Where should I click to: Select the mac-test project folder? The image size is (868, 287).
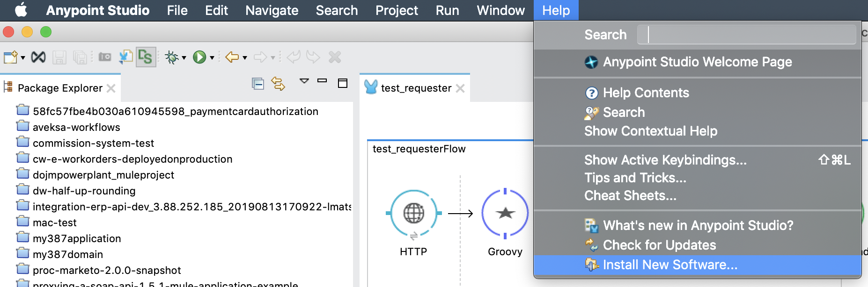click(x=54, y=223)
